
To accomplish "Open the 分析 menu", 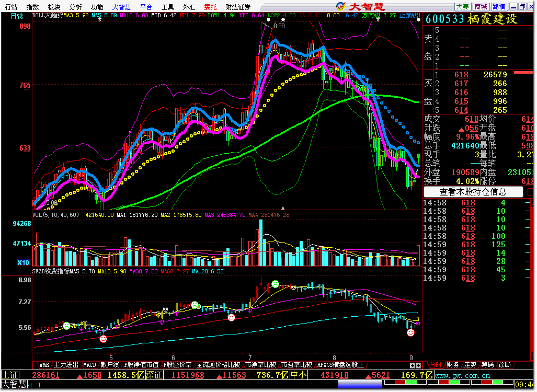I will (x=75, y=7).
